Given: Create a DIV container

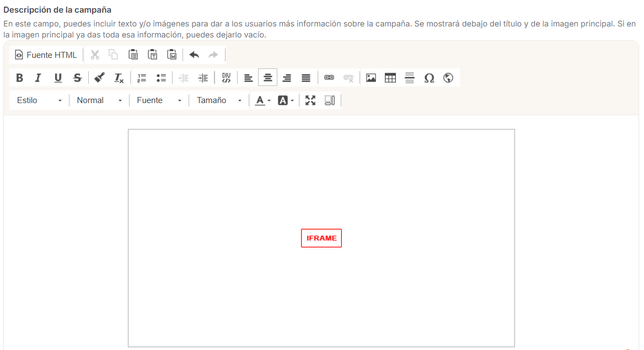Looking at the screenshot, I should click(226, 78).
